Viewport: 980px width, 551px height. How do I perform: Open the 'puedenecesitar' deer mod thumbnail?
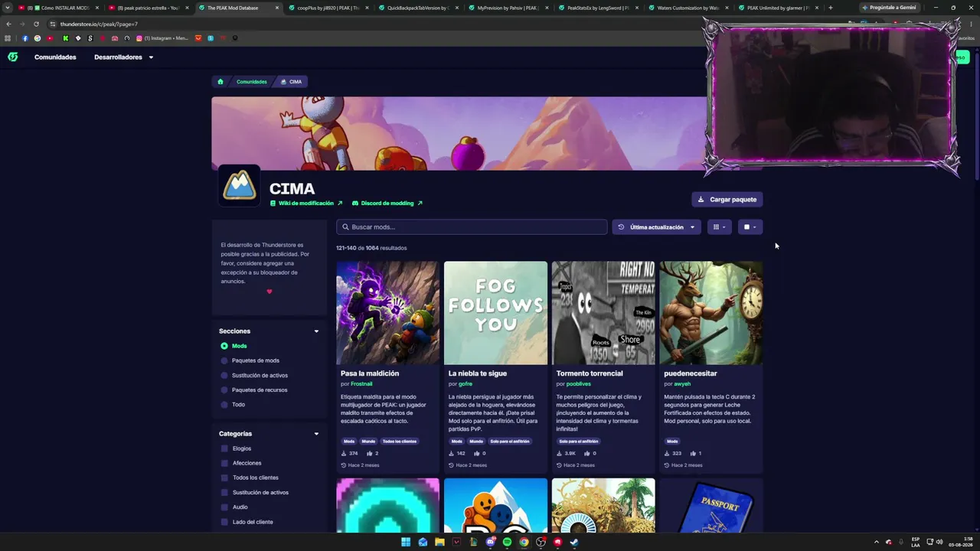711,313
